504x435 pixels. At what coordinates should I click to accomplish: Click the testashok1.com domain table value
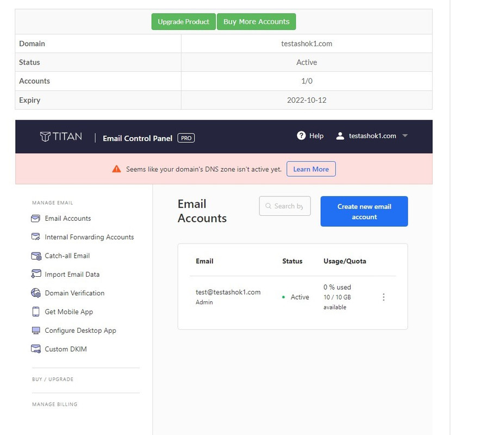click(x=307, y=43)
